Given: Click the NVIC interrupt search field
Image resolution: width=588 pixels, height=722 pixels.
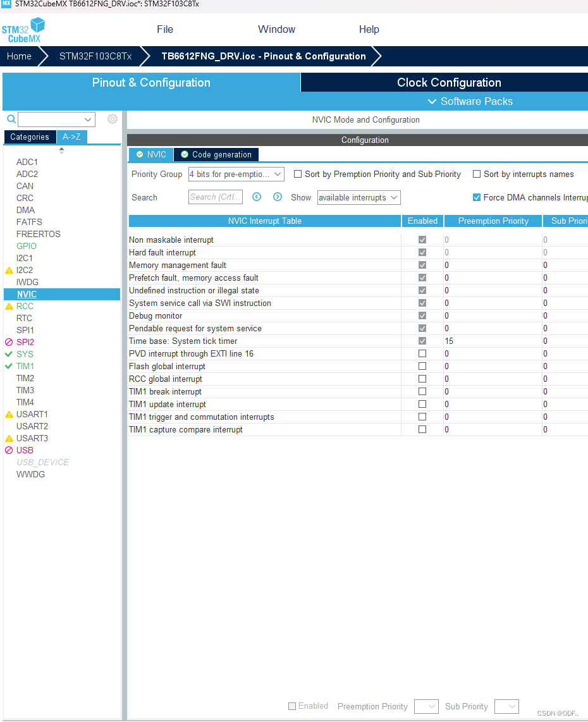Looking at the screenshot, I should pos(215,197).
